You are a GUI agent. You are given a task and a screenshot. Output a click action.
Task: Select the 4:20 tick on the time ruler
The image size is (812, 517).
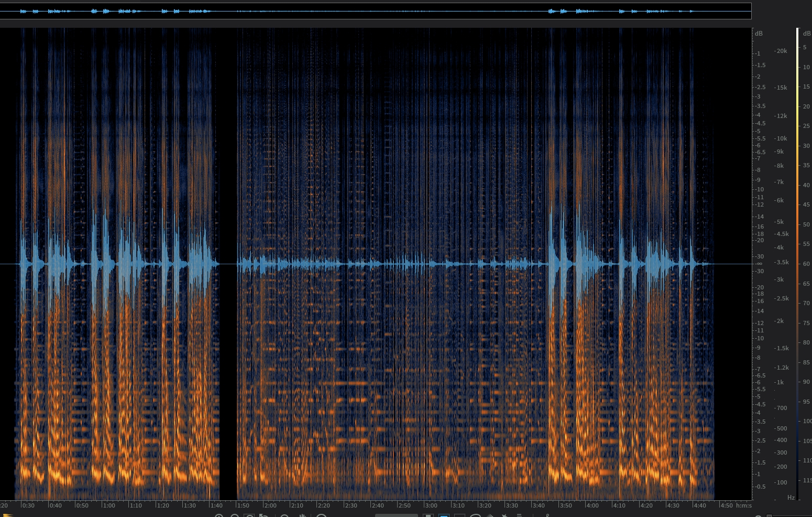click(646, 505)
